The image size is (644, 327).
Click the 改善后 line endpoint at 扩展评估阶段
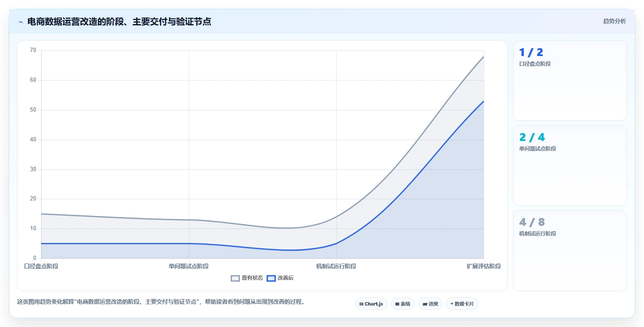484,101
